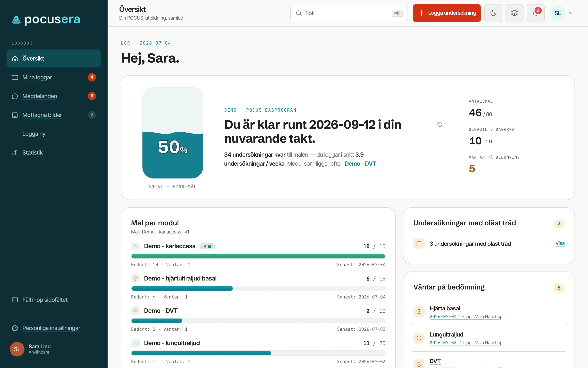Click the clock icon beside Hjärta basal
Screen dimensions: 588x368
(419, 312)
